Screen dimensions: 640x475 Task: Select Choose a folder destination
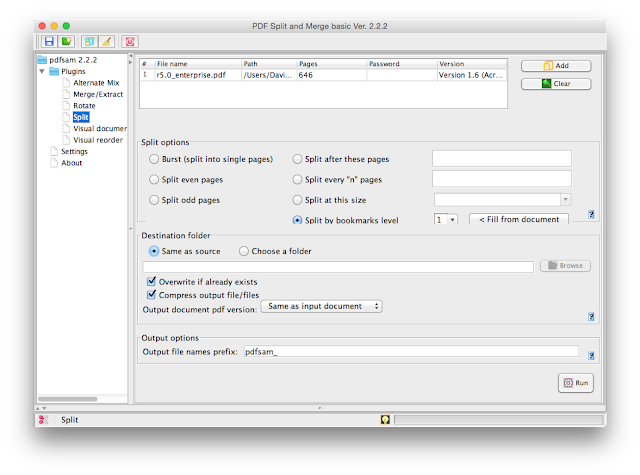coord(244,251)
